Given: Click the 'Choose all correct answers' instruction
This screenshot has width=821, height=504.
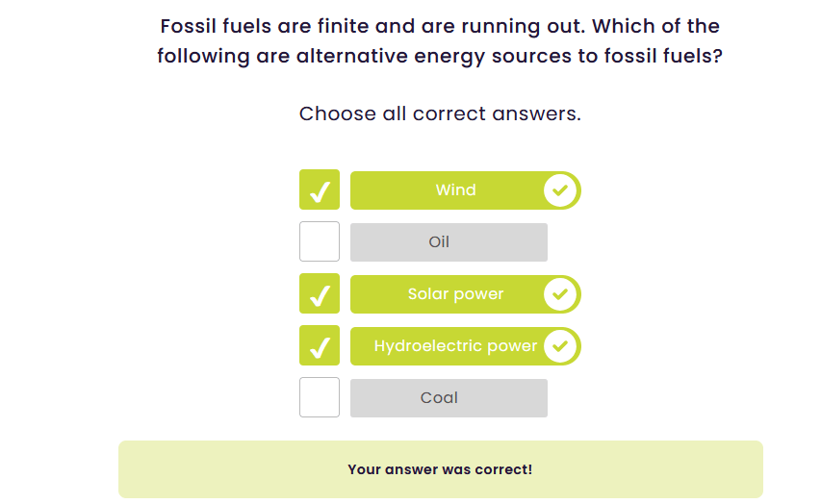Looking at the screenshot, I should click(x=440, y=113).
